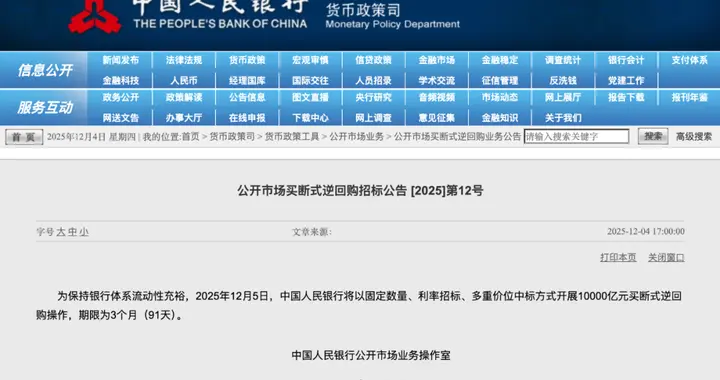Open the 法律法规 menu item

pyautogui.click(x=184, y=60)
